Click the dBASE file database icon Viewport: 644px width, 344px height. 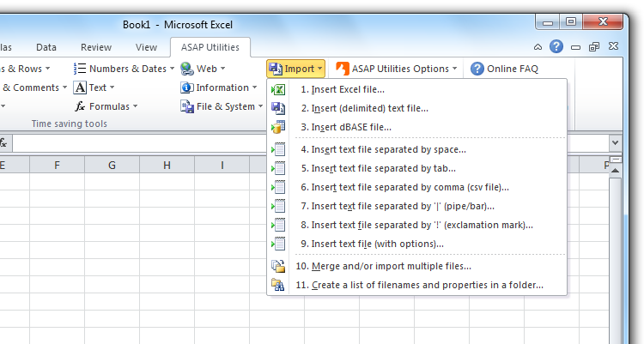278,127
